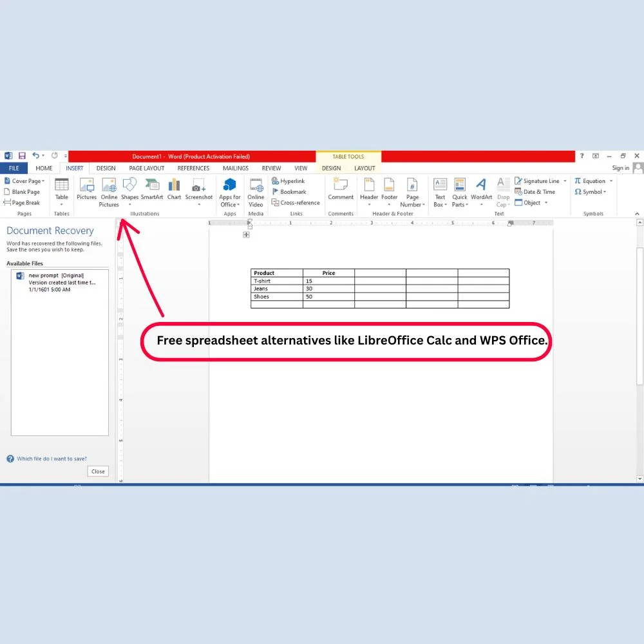Click the 'Product' header cell
The image size is (644, 644).
tap(277, 272)
